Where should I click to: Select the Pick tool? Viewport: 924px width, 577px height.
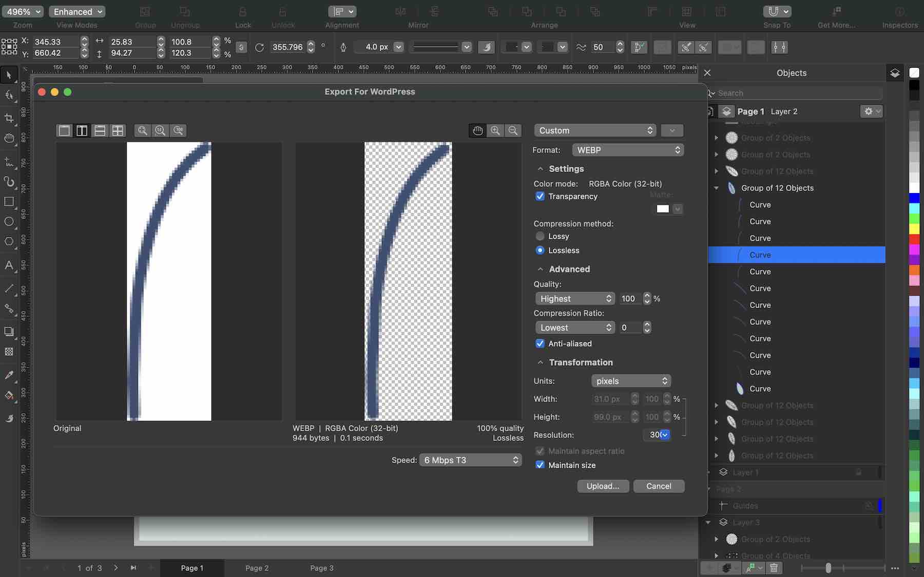(x=9, y=75)
